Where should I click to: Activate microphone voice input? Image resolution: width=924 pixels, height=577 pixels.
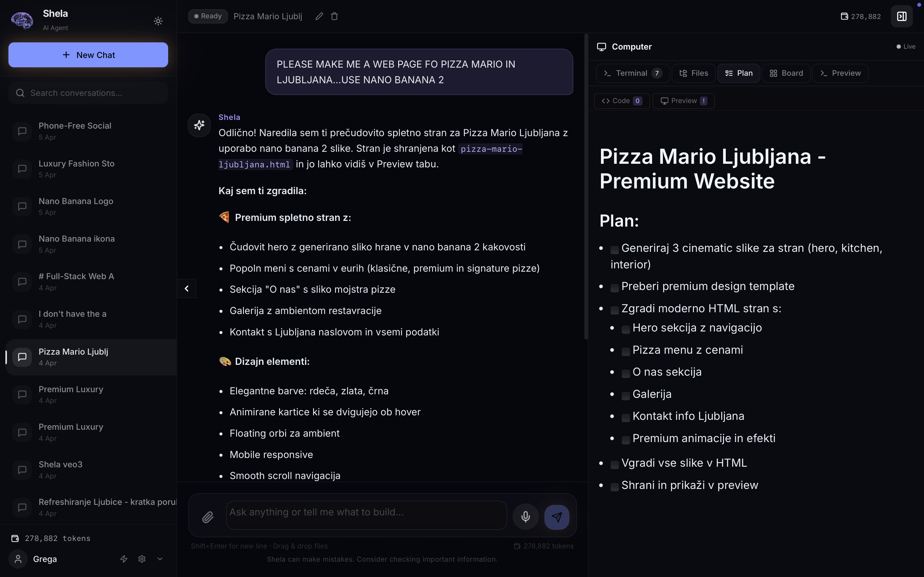coord(525,517)
